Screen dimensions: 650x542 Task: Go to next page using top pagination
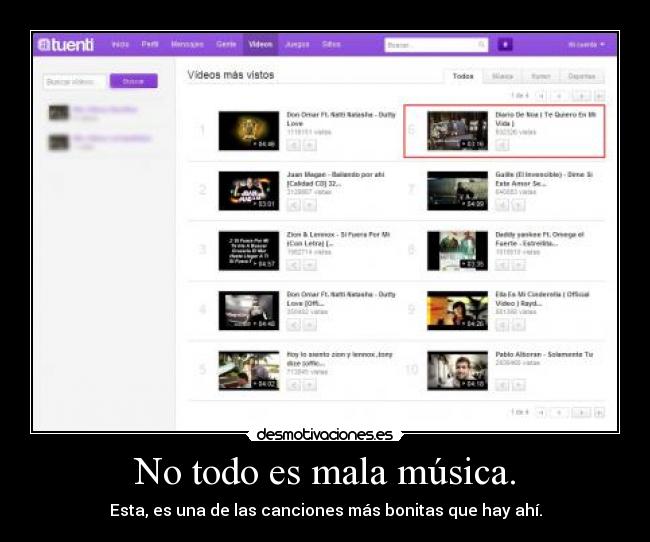pyautogui.click(x=581, y=96)
